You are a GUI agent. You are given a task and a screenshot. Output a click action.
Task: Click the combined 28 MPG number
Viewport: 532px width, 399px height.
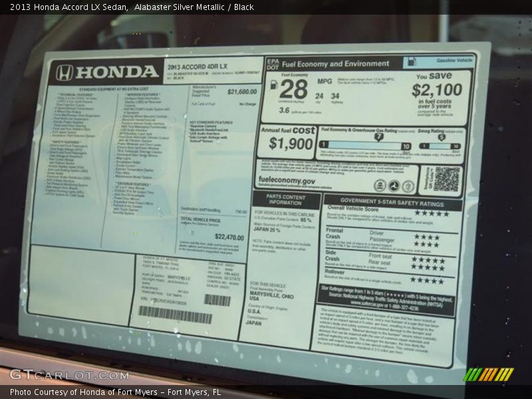[294, 89]
